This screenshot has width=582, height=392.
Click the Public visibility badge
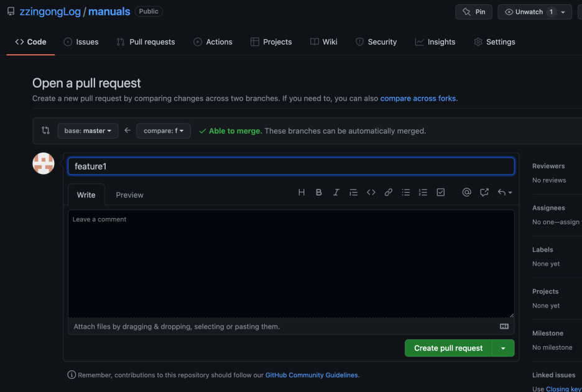149,12
